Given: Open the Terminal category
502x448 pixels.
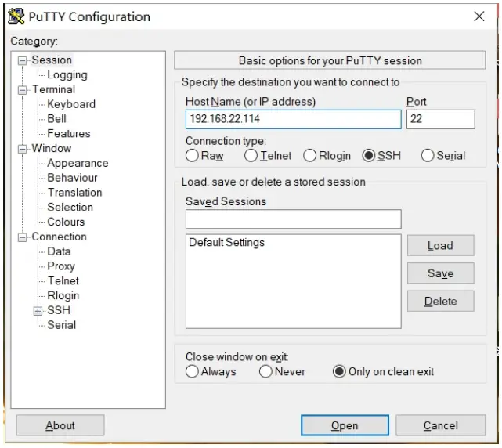Looking at the screenshot, I should pyautogui.click(x=53, y=89).
